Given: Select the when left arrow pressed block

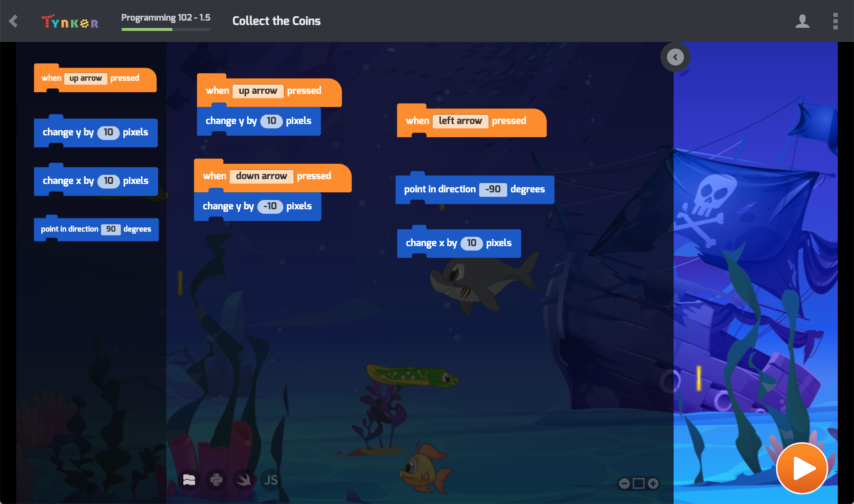Looking at the screenshot, I should pos(472,121).
